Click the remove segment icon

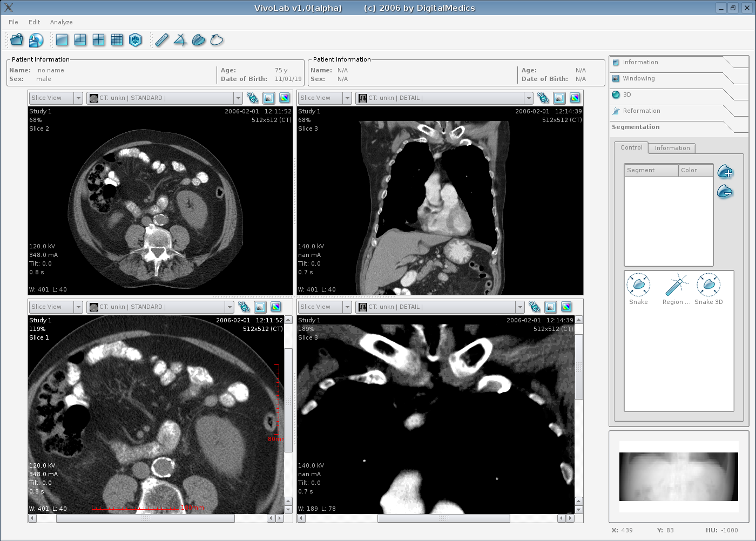pos(725,192)
